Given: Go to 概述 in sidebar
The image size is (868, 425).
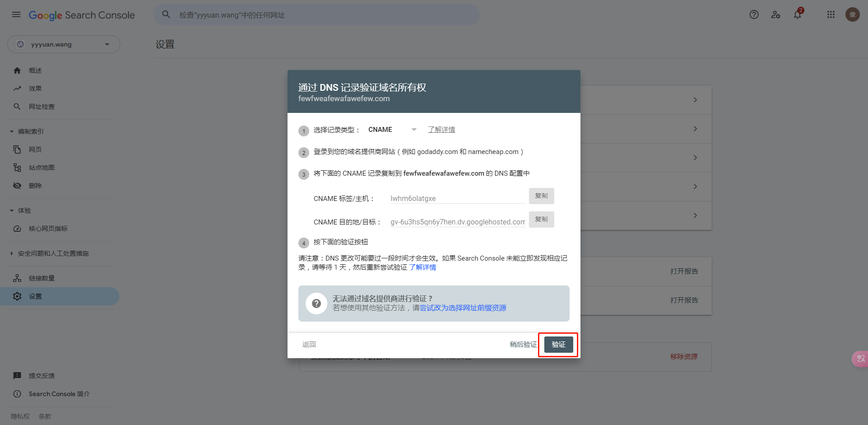Looking at the screenshot, I should click(x=35, y=70).
